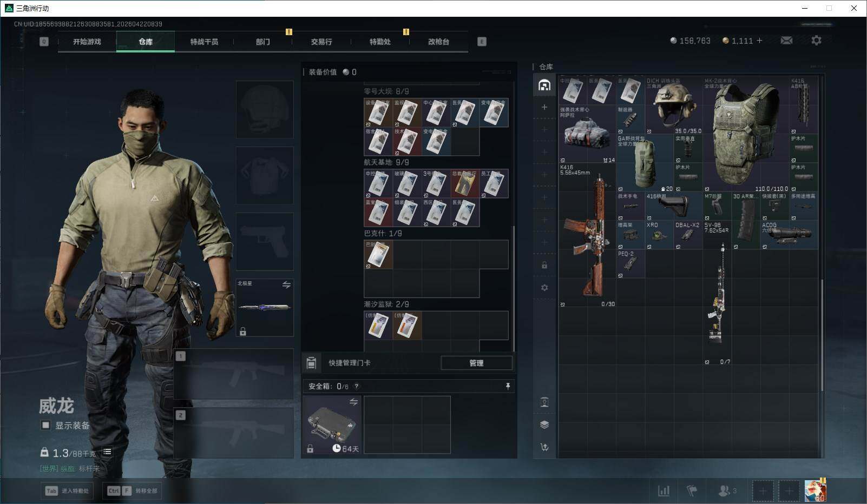Select the 仓库 tab
The image size is (867, 504).
[x=146, y=42]
